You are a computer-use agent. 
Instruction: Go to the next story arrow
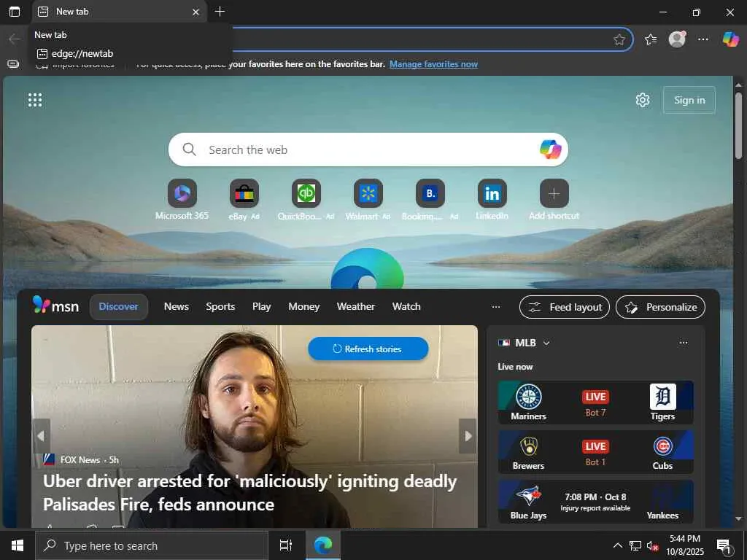pos(468,436)
